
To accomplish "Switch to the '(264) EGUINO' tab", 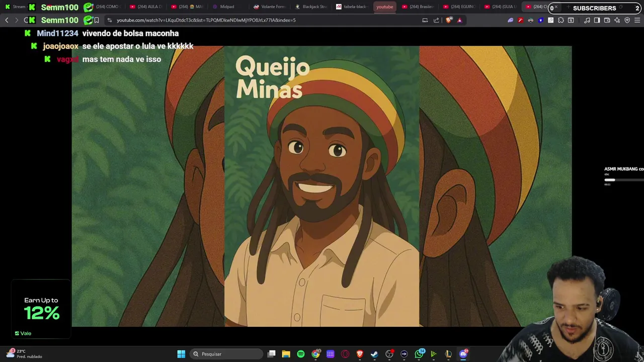I will click(x=459, y=7).
